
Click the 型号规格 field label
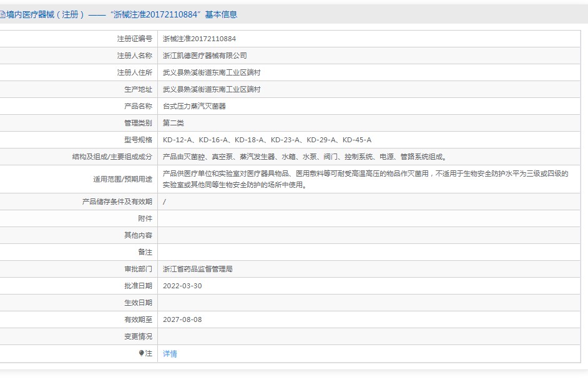coord(138,140)
